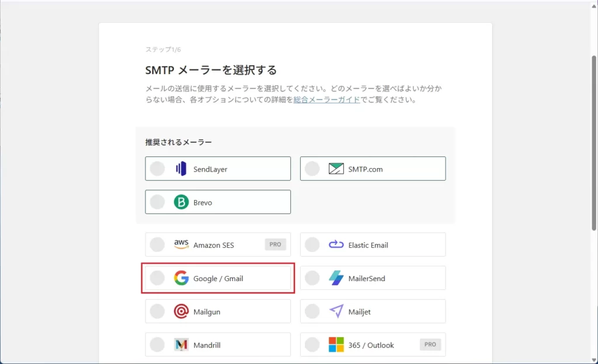Click the Mandrill label text
This screenshot has height=364, width=598.
coord(207,345)
